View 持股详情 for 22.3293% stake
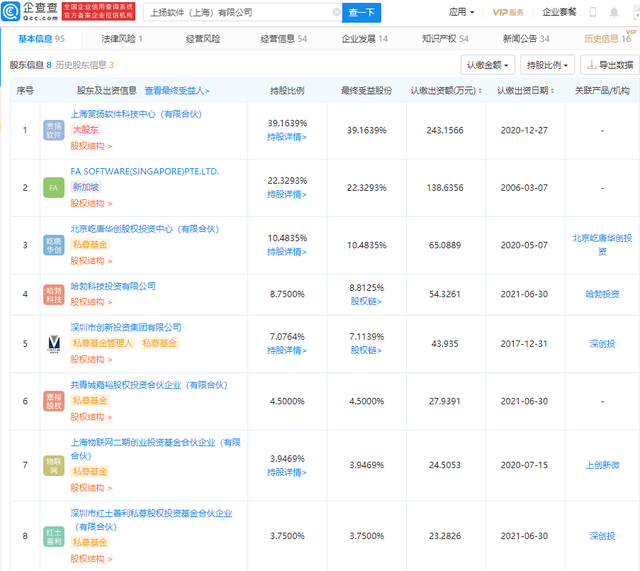The height and width of the screenshot is (571, 640). 287,194
